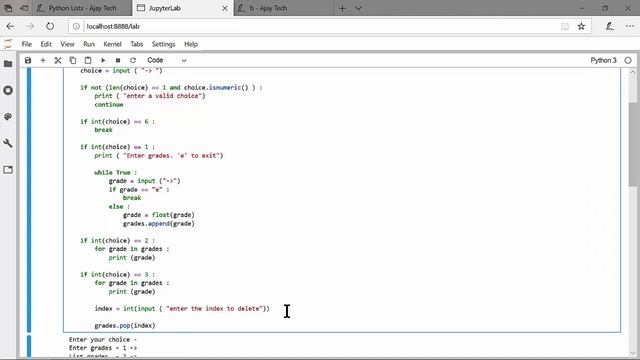Screen dimensions: 640x360
Task: Open the add notes pen icon
Action: (610, 26)
